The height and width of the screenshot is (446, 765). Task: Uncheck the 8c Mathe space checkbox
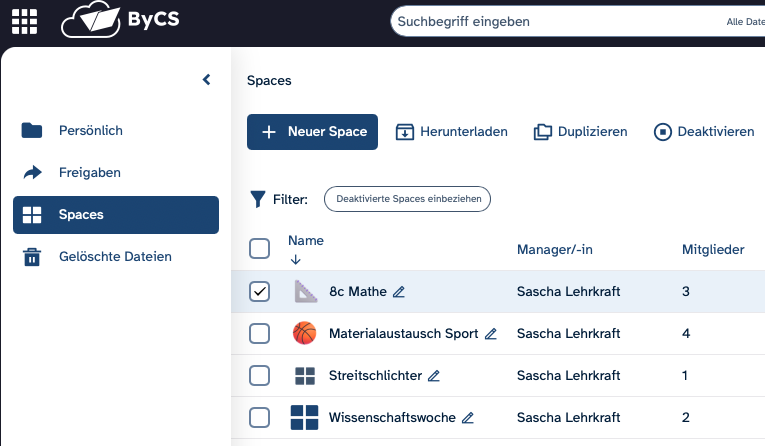[259, 291]
